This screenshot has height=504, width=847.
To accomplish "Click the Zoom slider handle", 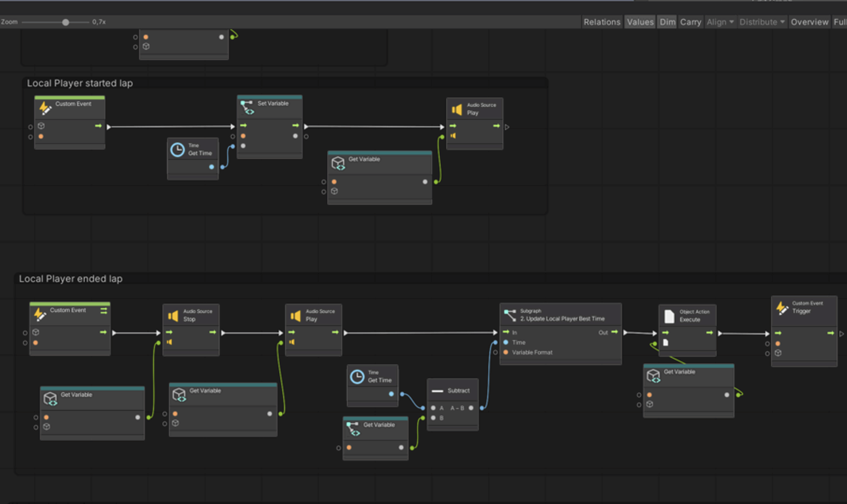I will point(66,22).
